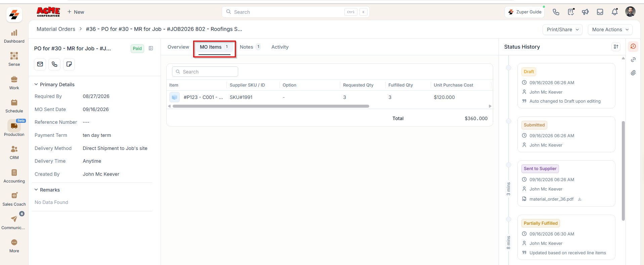Click the Zuper logo home icon
Viewport: 644px width, 265px height.
pos(14,14)
